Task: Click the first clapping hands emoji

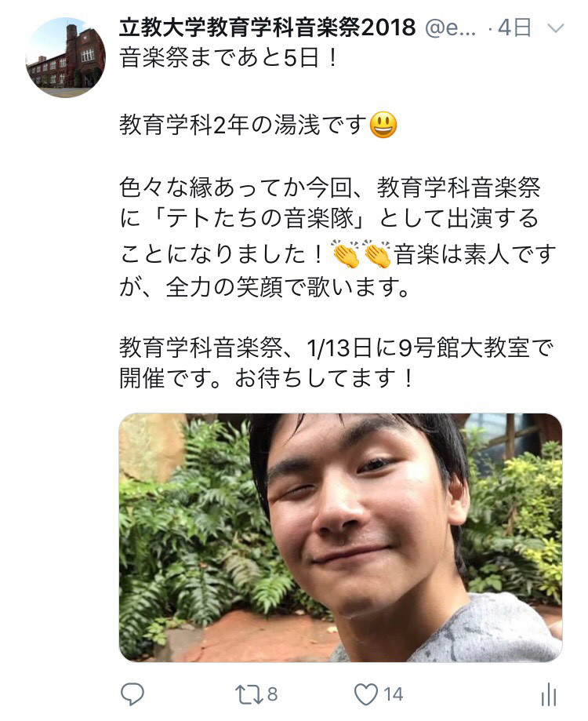Action: (x=346, y=253)
